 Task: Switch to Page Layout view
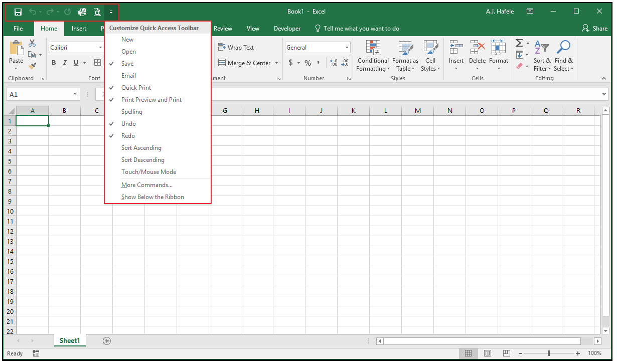487,353
